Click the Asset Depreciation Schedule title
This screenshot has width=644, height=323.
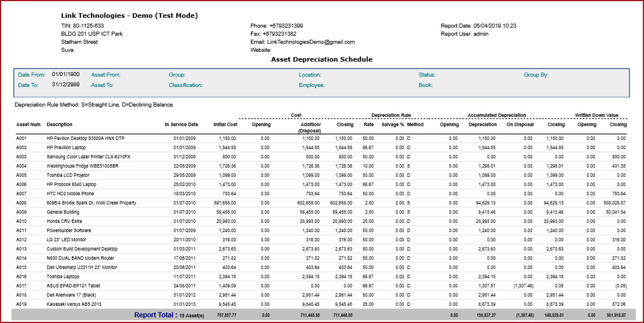[x=322, y=59]
